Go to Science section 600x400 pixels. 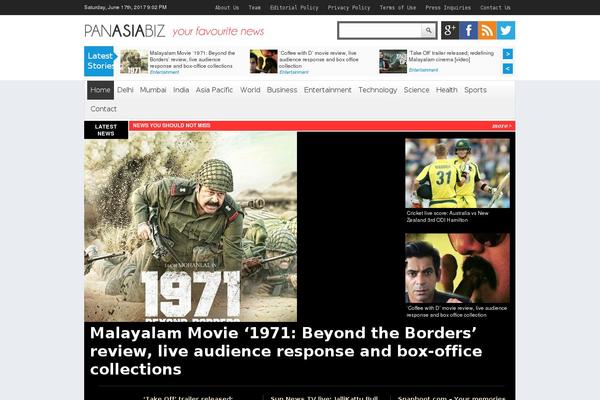[416, 90]
